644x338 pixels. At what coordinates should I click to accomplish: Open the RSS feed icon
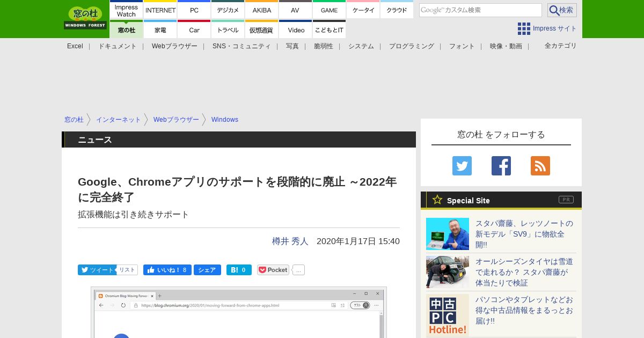tap(540, 166)
